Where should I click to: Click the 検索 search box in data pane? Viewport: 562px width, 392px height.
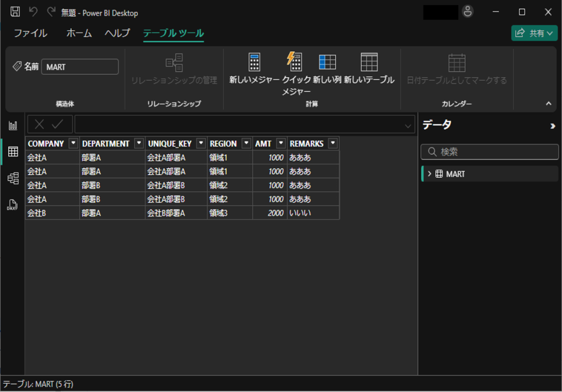click(x=490, y=152)
